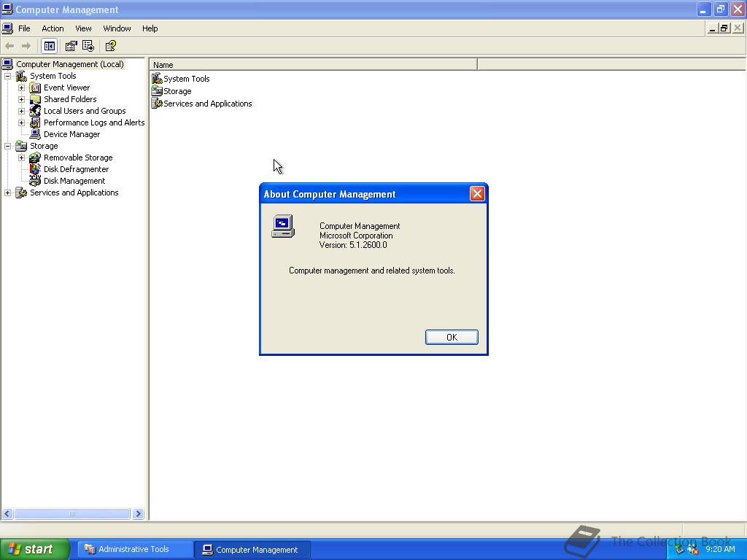Click OK in About dialog
Screen dimensions: 747x560
(x=452, y=337)
